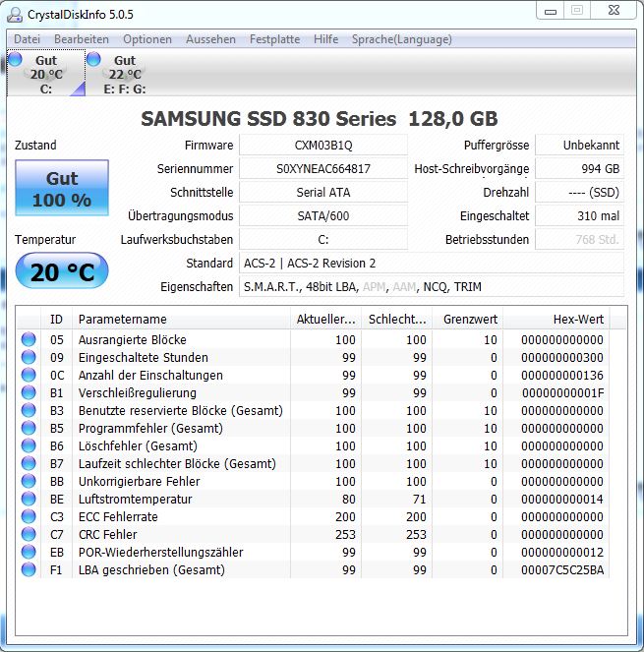Click status orb for POR-Wiederherstellungszähler row
644x652 pixels.
[29, 552]
